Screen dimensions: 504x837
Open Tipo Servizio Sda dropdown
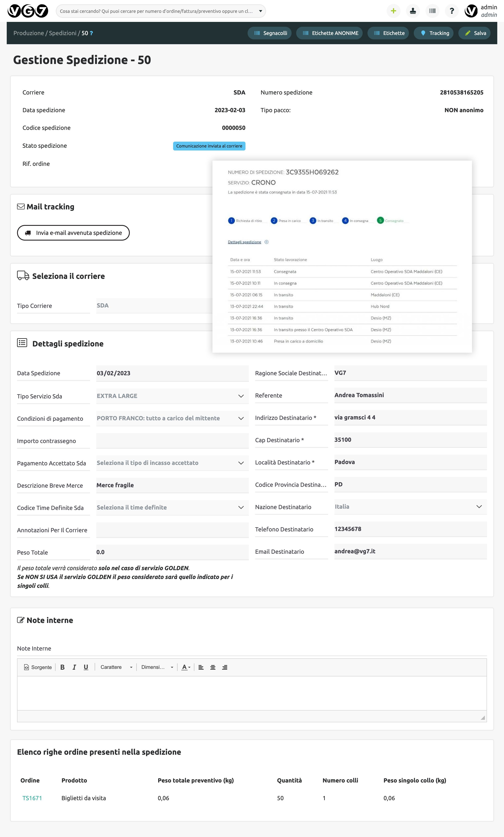[172, 396]
